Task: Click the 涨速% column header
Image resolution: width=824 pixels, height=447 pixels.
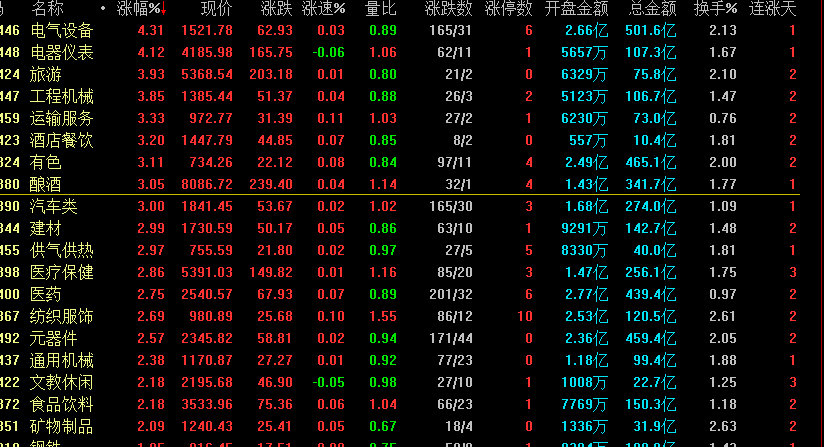Action: click(325, 9)
